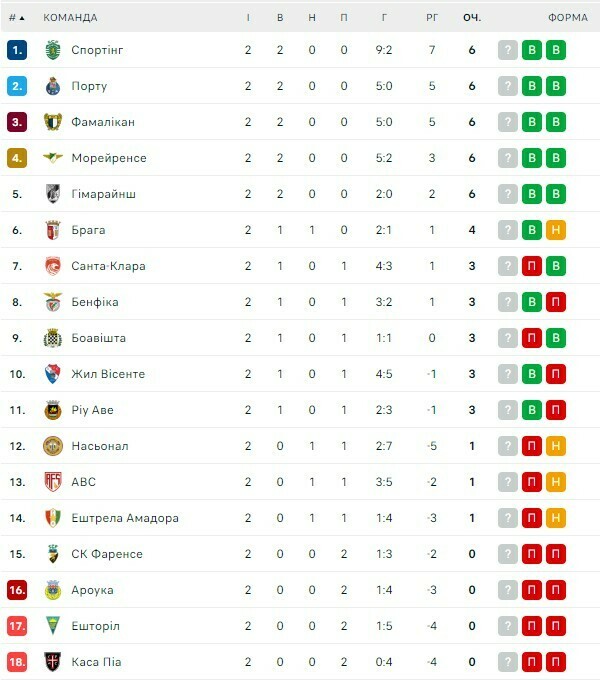This screenshot has width=600, height=680.
Task: Sort table by the # column arrow
Action: click(17, 17)
